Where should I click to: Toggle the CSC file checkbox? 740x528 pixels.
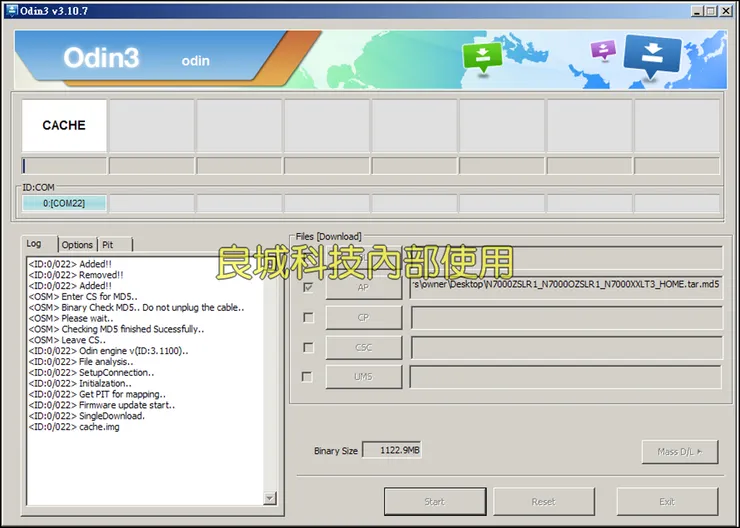[308, 348]
